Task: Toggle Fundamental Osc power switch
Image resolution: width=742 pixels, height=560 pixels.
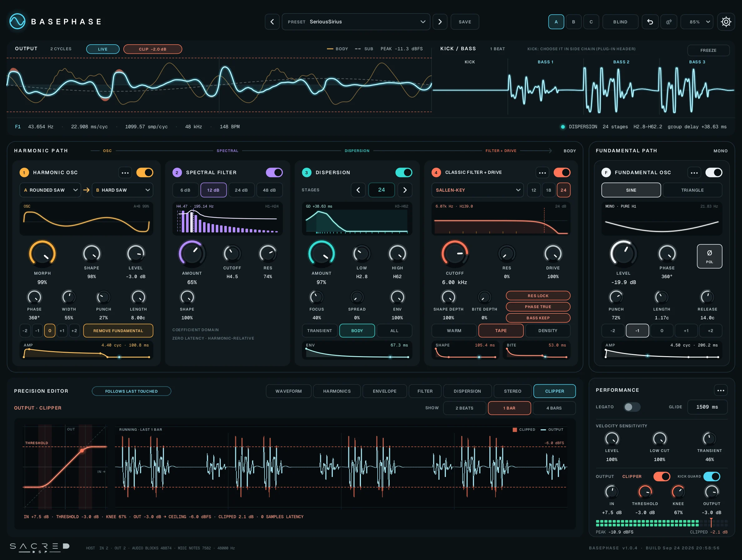Action: (714, 173)
